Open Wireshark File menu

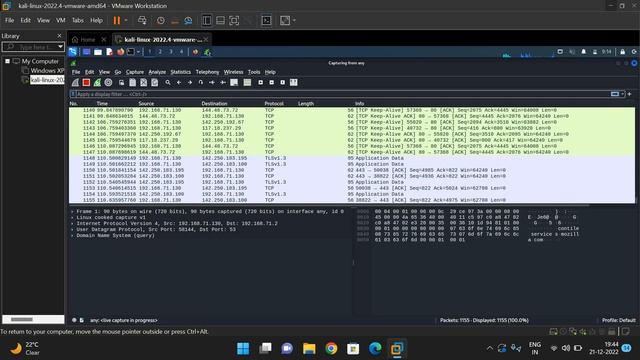pyautogui.click(x=76, y=72)
